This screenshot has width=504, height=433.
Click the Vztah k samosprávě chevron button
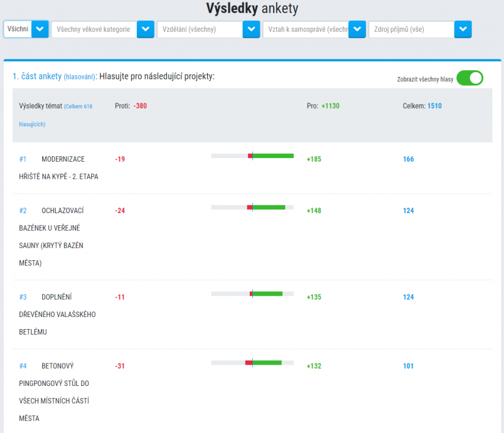click(x=357, y=29)
